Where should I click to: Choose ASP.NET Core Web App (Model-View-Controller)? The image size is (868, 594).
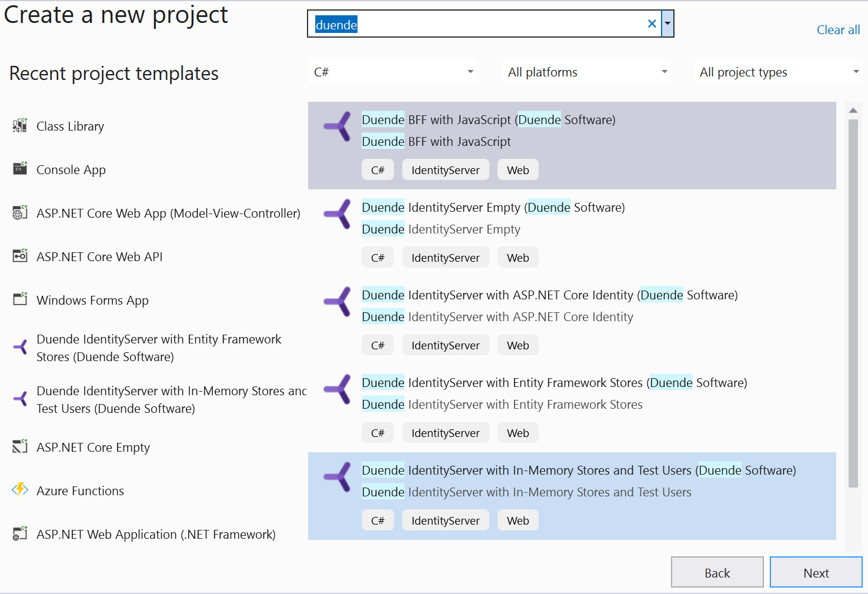pyautogui.click(x=168, y=213)
